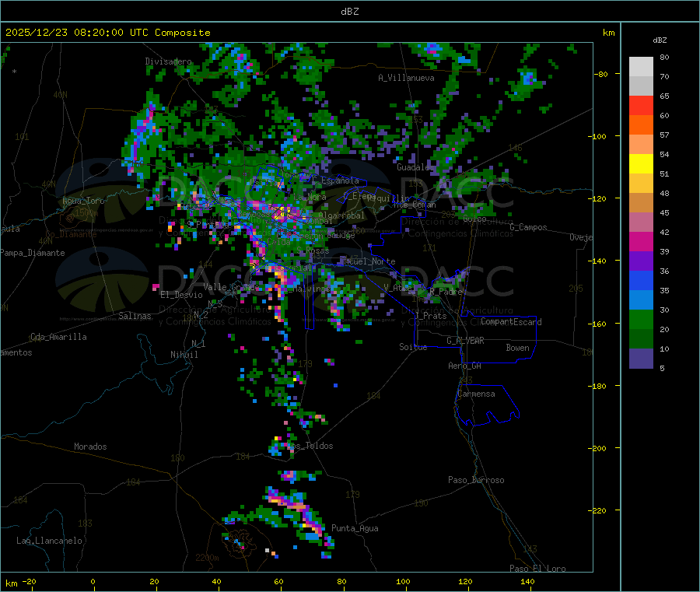Click the Paso_Barroso label
This screenshot has height=592, width=700.
[476, 480]
